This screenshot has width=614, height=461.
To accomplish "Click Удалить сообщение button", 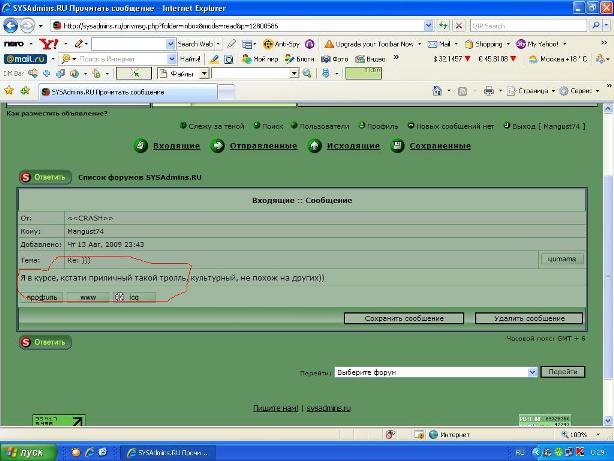I will [x=529, y=318].
